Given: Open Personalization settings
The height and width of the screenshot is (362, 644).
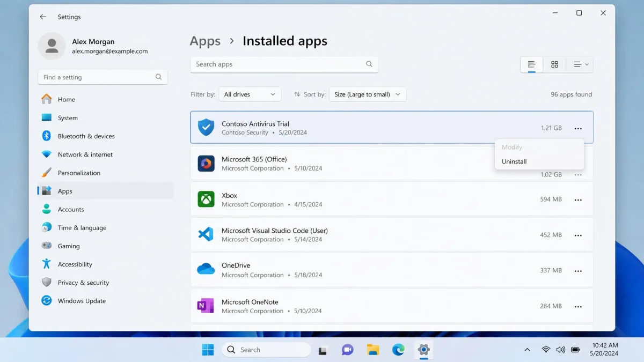Looking at the screenshot, I should pos(105,173).
